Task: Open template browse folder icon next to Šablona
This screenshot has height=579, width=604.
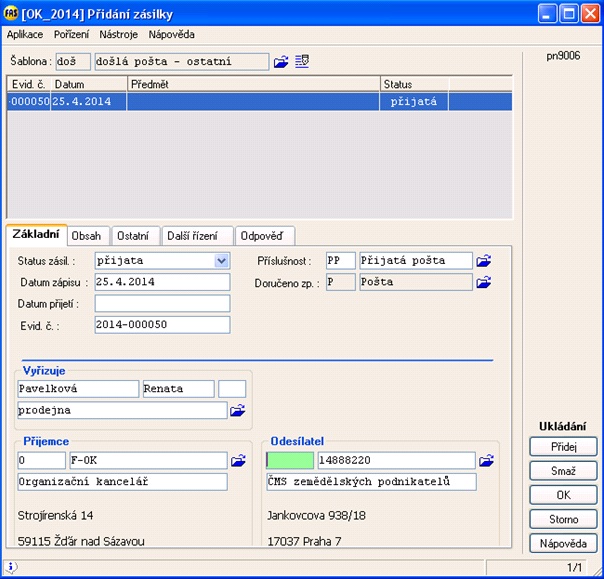Action: click(x=281, y=62)
